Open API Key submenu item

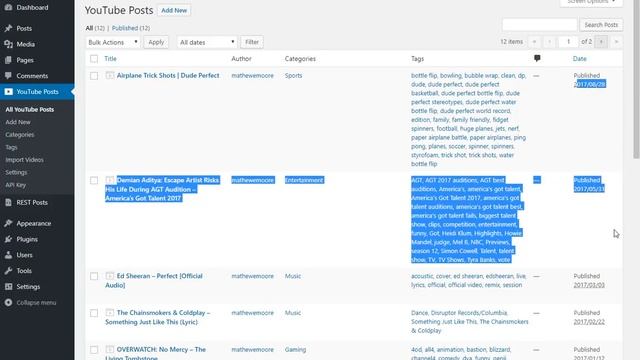tap(16, 185)
